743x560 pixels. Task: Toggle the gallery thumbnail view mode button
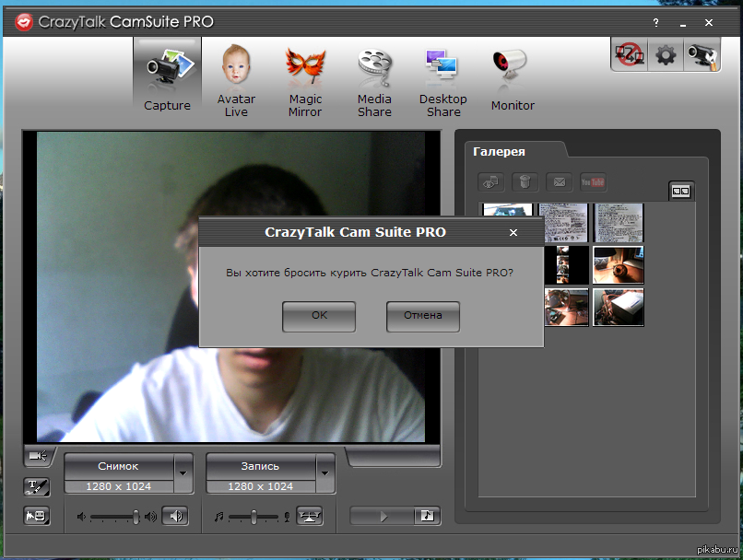pyautogui.click(x=681, y=192)
